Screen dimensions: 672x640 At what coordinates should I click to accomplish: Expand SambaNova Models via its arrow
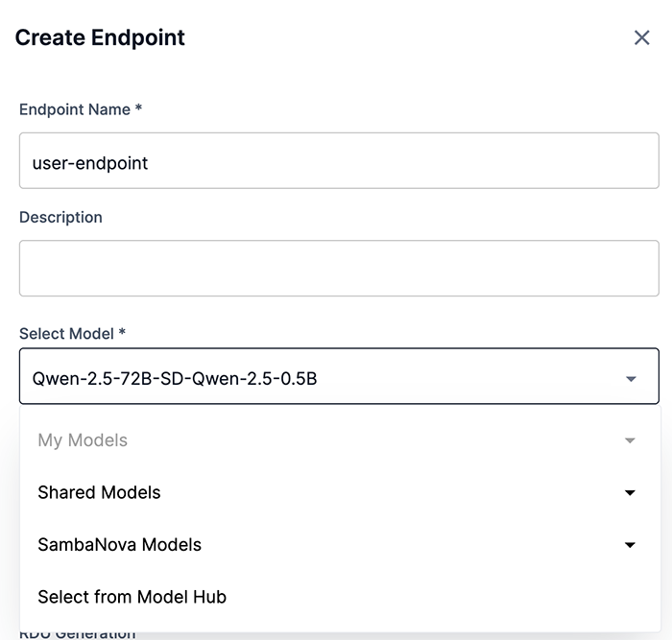click(x=630, y=545)
